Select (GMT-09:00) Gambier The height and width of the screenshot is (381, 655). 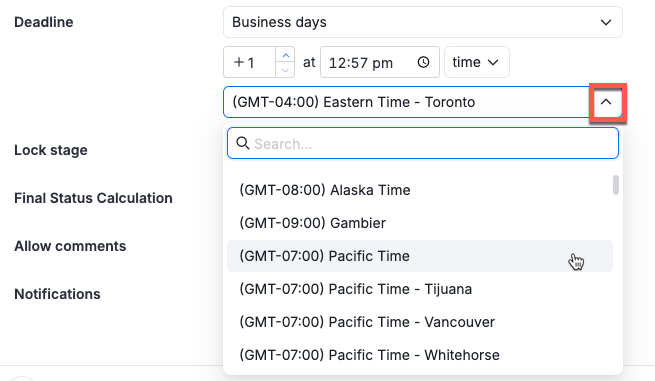420,223
